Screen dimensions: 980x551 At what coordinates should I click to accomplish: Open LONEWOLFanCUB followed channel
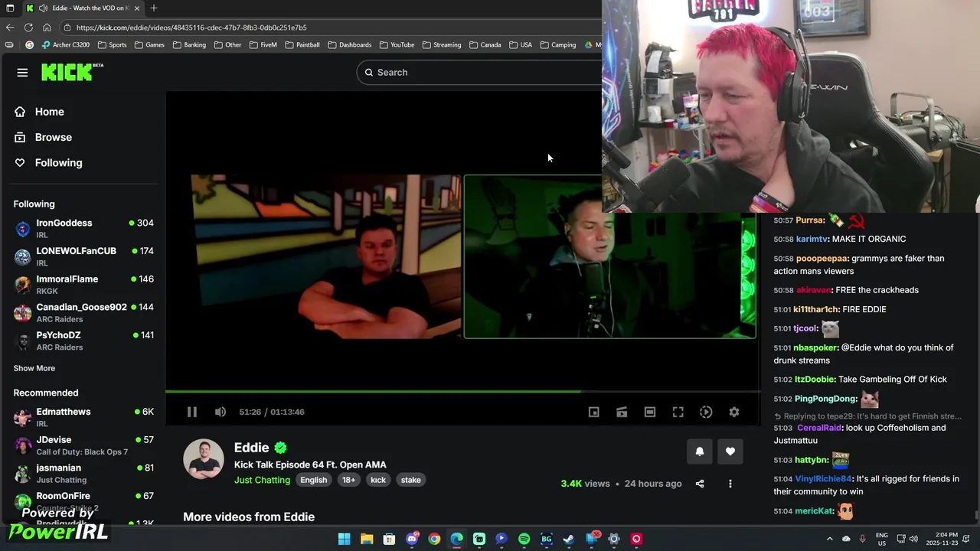tap(84, 256)
